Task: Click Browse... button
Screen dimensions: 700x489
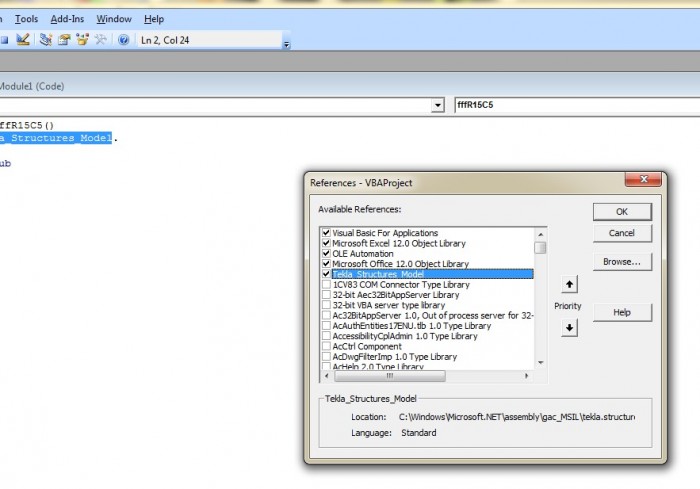Action: pos(622,262)
